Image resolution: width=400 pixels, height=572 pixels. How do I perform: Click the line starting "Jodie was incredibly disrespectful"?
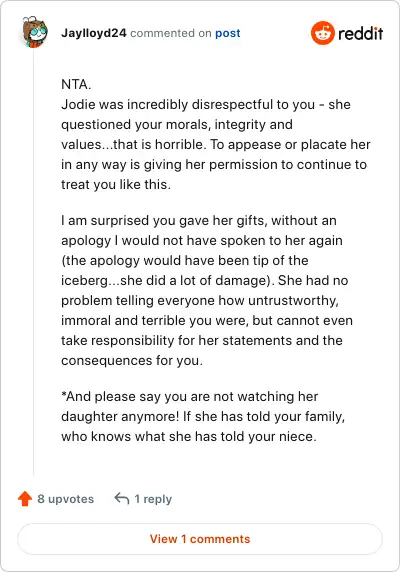coord(206,104)
